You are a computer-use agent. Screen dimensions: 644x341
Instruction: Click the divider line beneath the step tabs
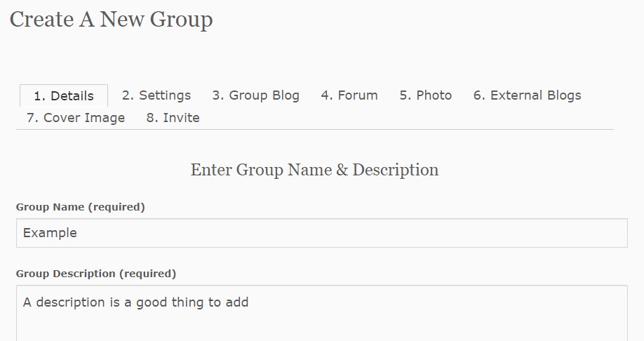[314, 129]
